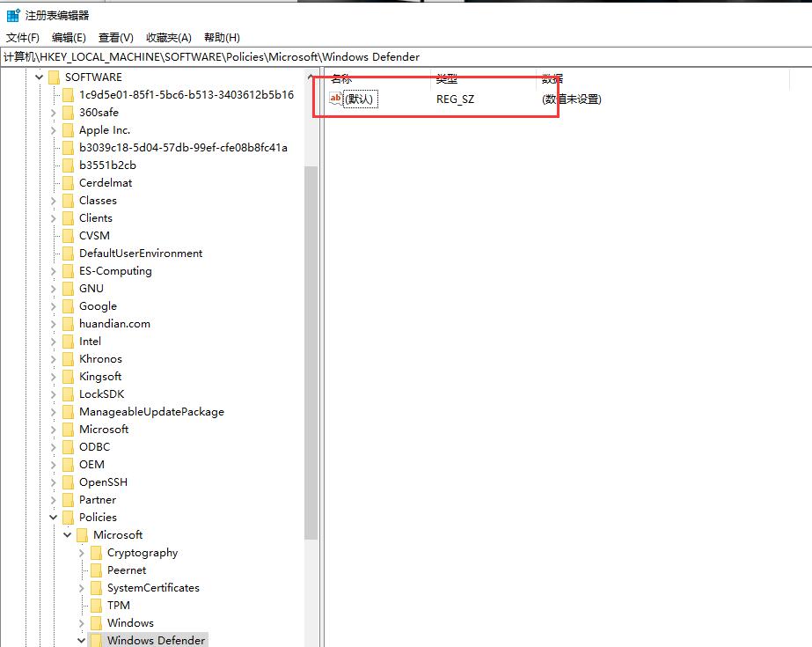Open the 查看(V) menu

tap(116, 37)
